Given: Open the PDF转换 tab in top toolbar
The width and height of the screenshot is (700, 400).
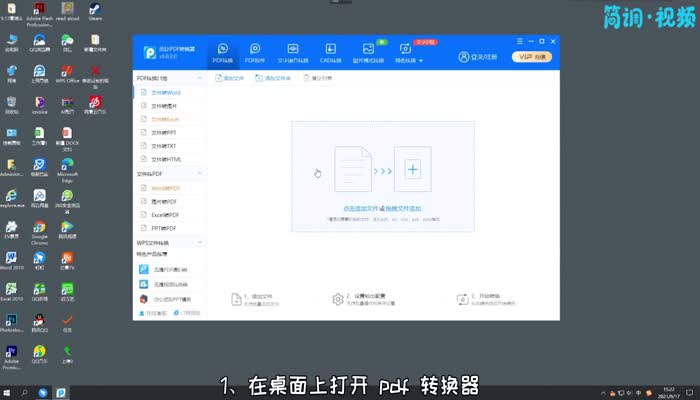Looking at the screenshot, I should click(222, 52).
